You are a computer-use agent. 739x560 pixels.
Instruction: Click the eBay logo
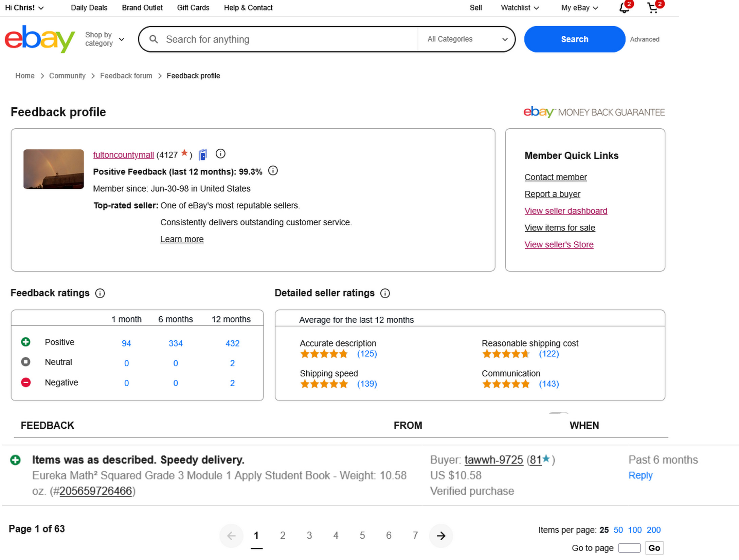pyautogui.click(x=40, y=39)
